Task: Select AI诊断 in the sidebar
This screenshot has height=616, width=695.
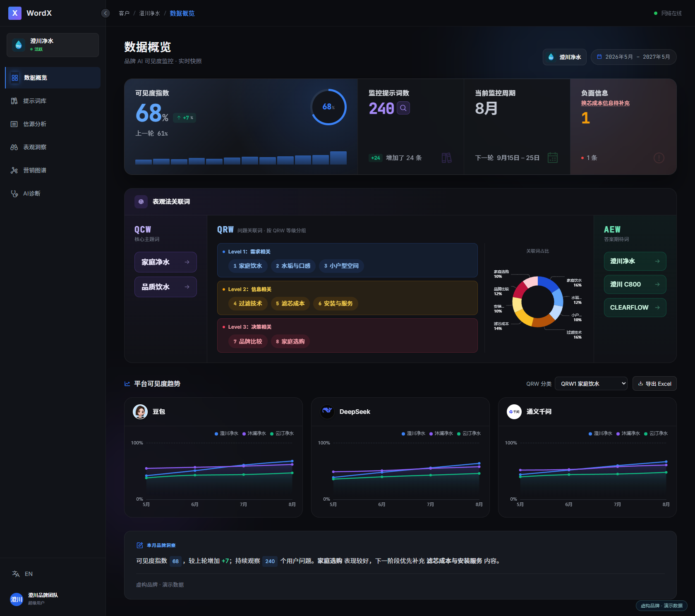Action: tap(53, 193)
